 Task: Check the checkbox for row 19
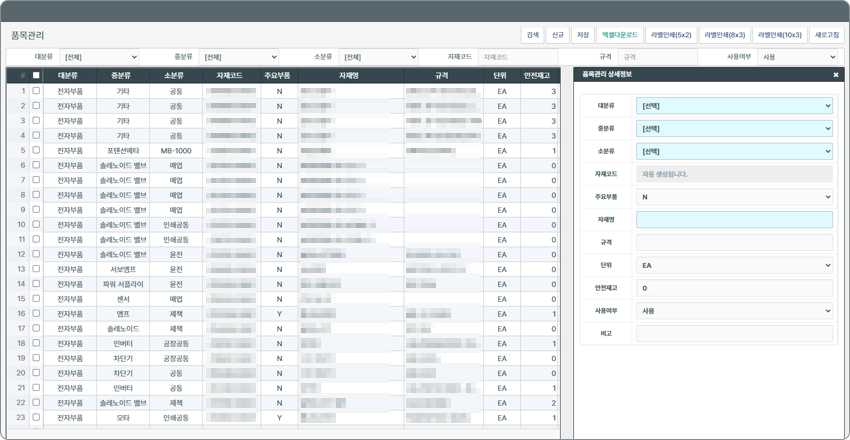tap(36, 358)
